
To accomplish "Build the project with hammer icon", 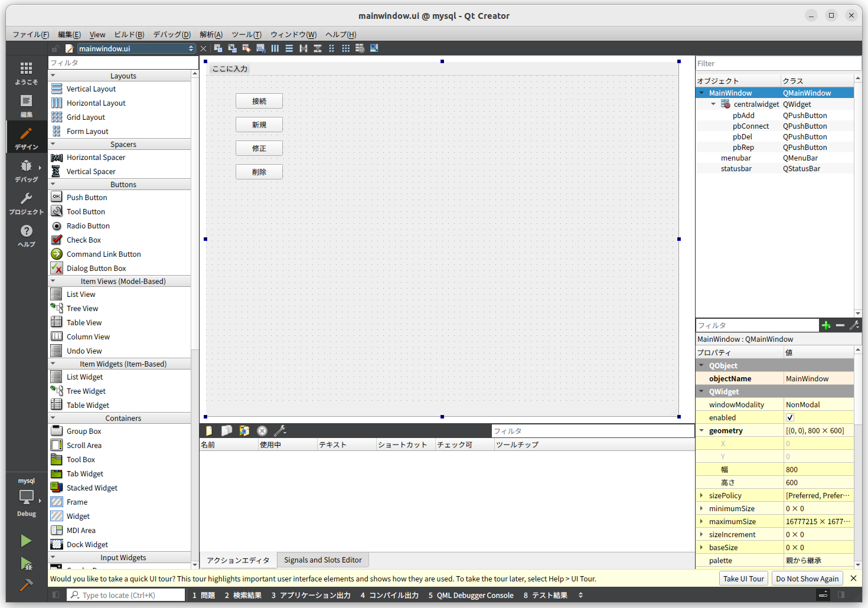I will pos(26,585).
